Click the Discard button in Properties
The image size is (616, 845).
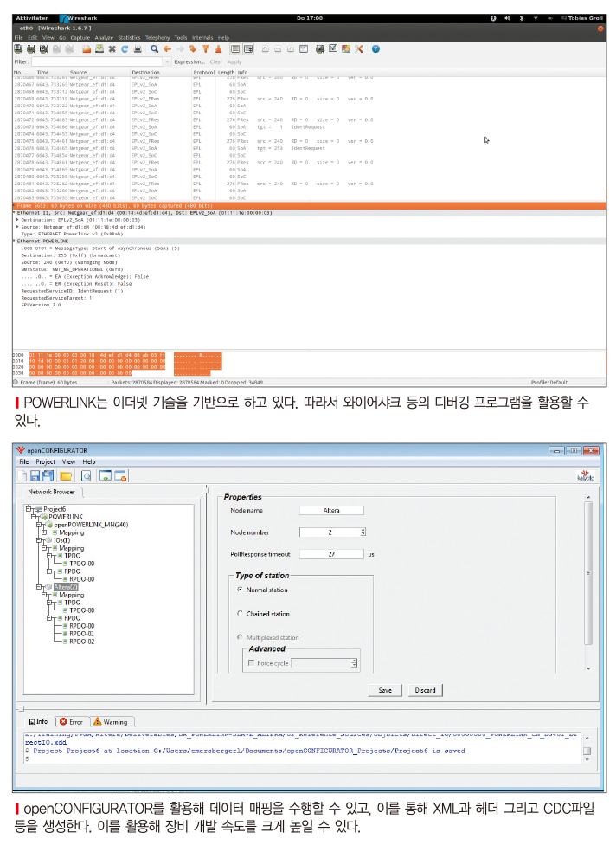[426, 690]
